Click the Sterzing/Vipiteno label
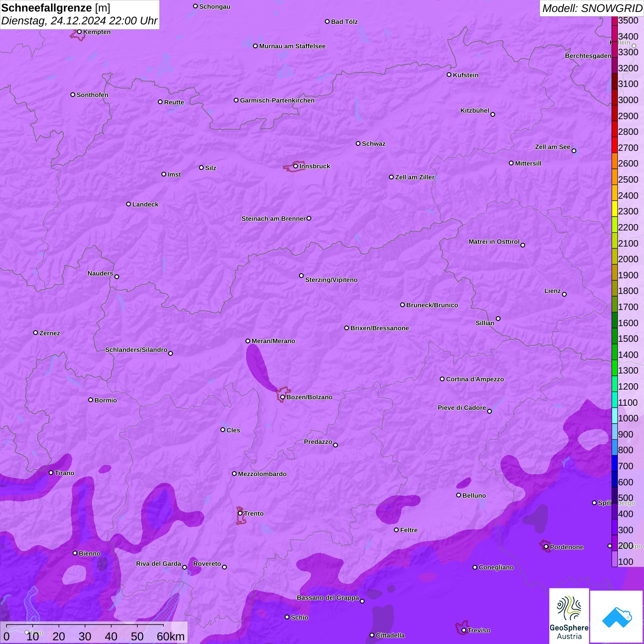 (331, 280)
